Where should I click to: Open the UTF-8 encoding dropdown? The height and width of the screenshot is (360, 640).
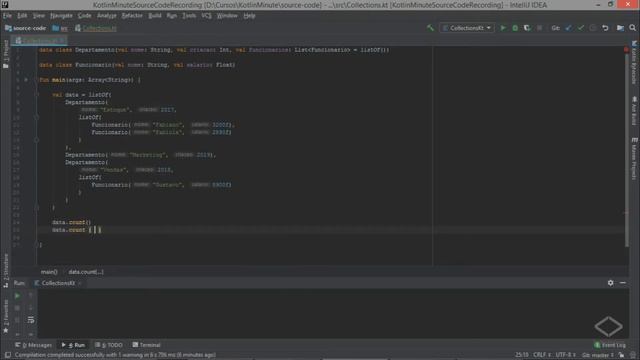(x=565, y=355)
